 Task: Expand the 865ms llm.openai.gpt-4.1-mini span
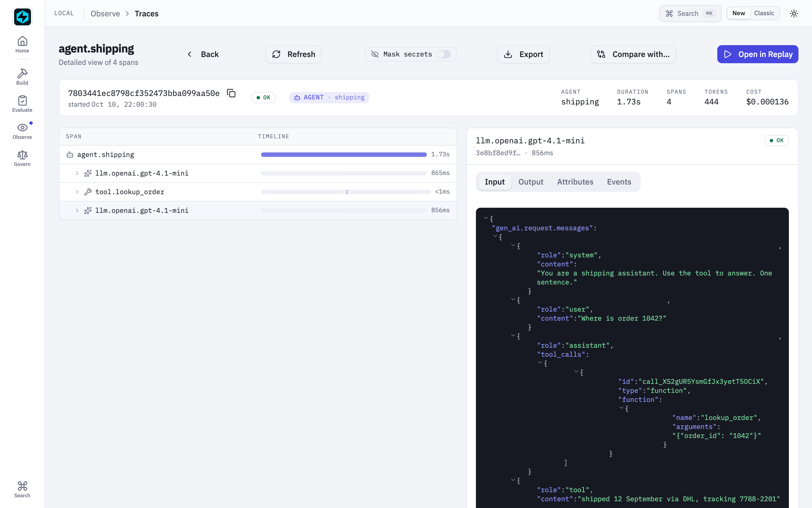coord(77,173)
